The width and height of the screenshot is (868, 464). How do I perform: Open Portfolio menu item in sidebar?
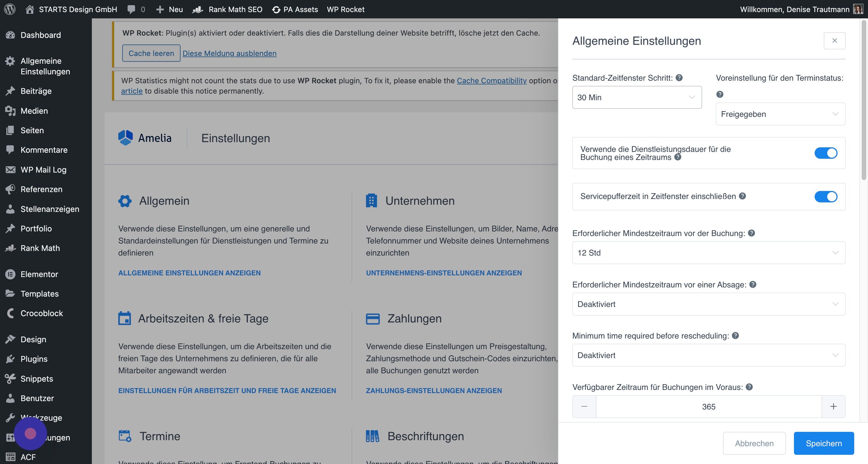[36, 229]
